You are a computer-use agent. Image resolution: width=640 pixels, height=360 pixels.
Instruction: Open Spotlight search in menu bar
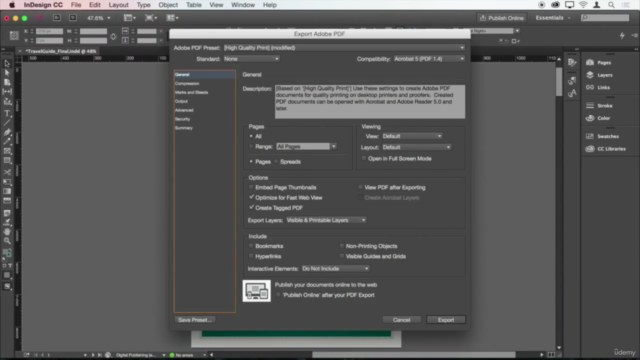point(611,5)
